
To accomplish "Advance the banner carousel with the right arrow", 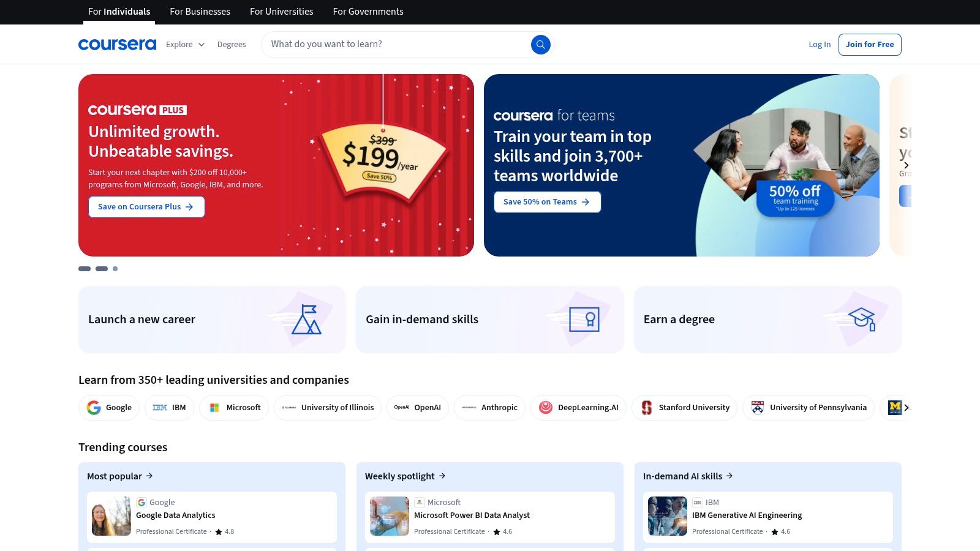I will tap(906, 165).
